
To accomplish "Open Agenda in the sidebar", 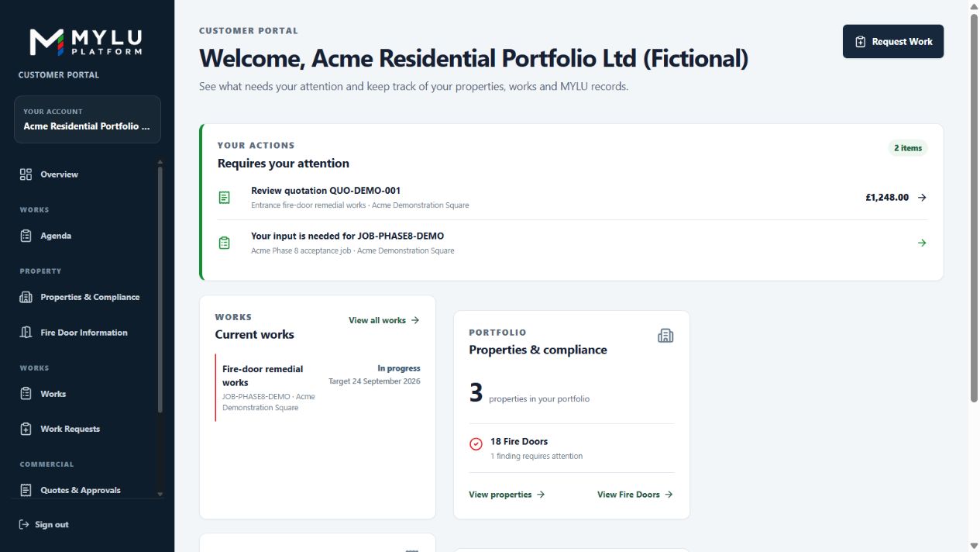I will (x=88, y=236).
